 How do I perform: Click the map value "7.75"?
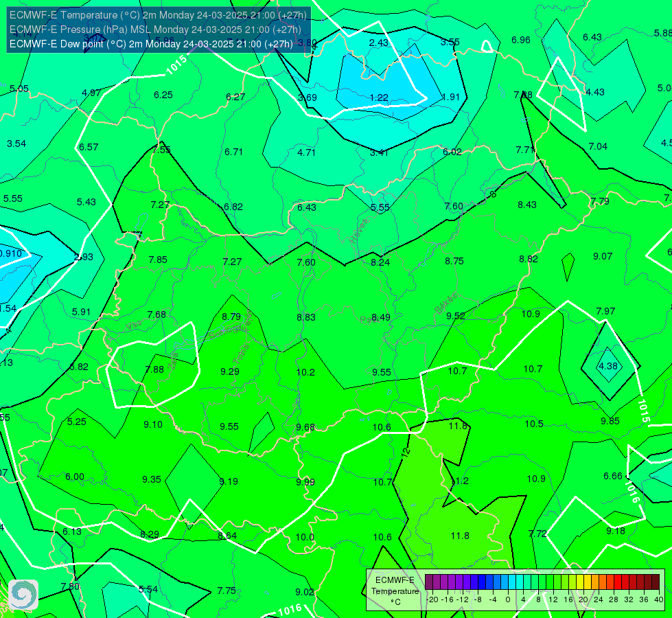227,591
